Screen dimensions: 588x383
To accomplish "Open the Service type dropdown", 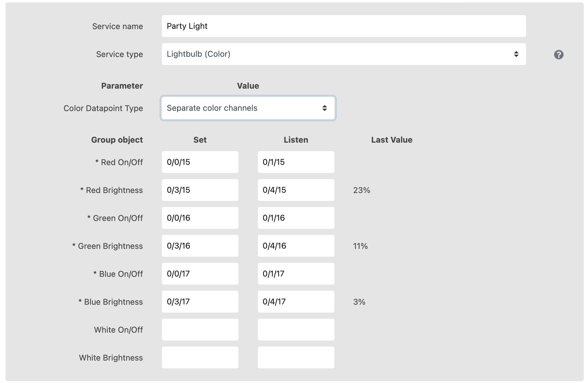I will point(344,54).
